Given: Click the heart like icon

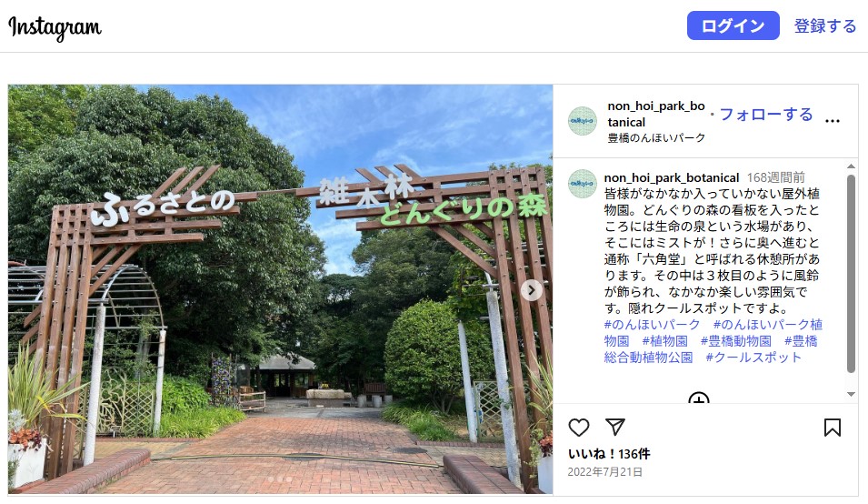Looking at the screenshot, I should (579, 428).
